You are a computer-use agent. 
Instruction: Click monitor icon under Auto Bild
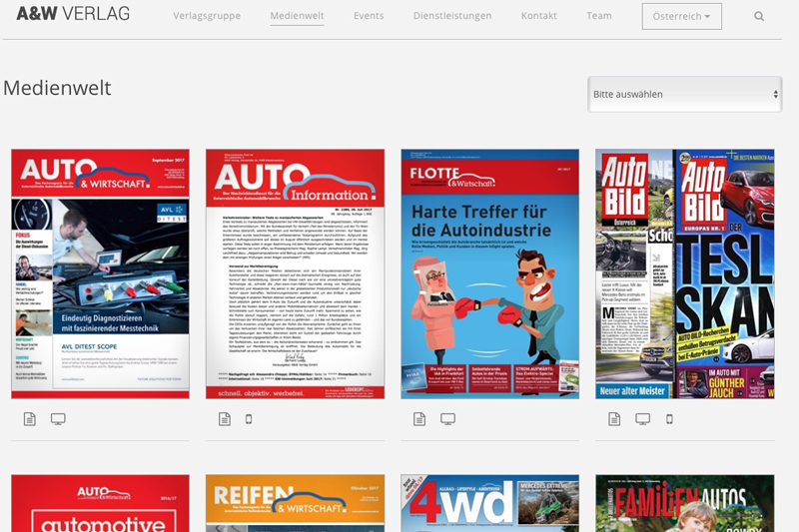(x=642, y=419)
